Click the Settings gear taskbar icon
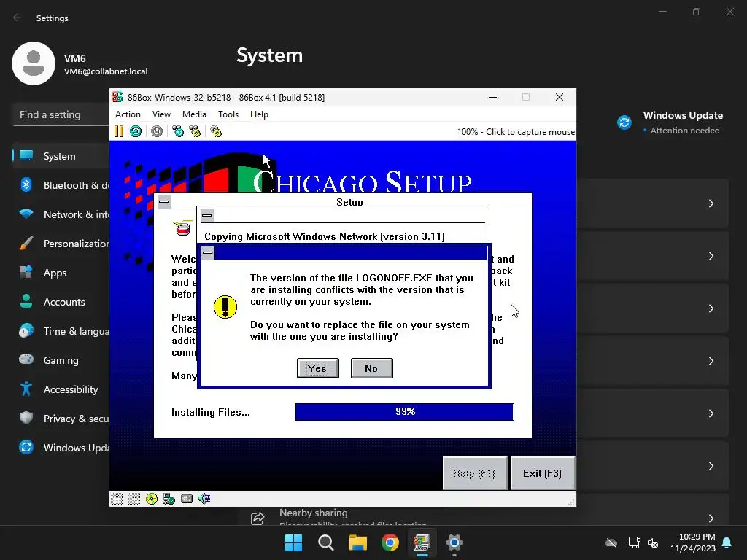This screenshot has height=560, width=747. 454,542
